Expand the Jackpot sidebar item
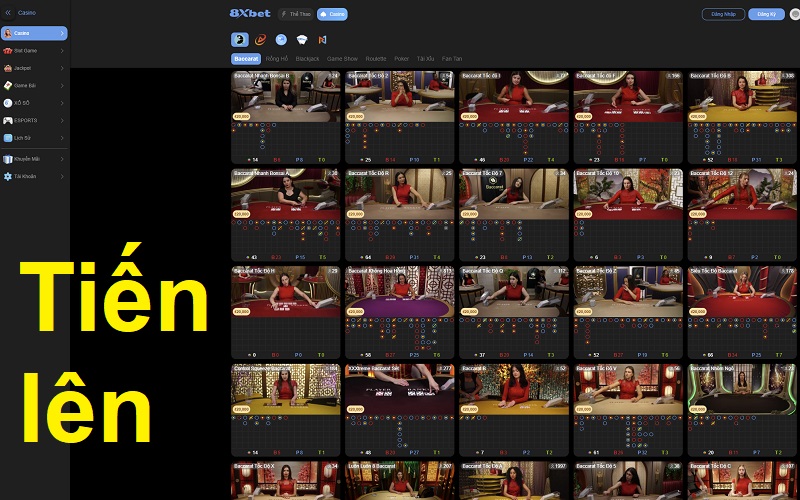The height and width of the screenshot is (500, 800). [x=34, y=67]
